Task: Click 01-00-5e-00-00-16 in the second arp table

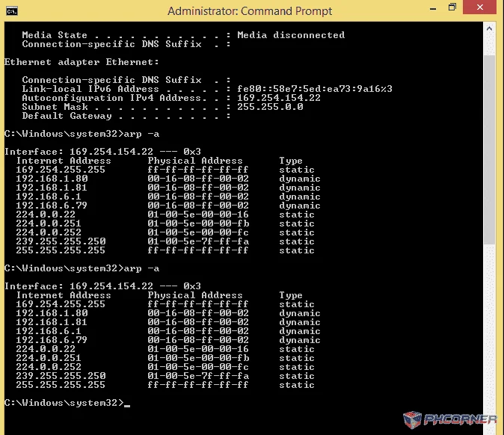Action: [198, 349]
